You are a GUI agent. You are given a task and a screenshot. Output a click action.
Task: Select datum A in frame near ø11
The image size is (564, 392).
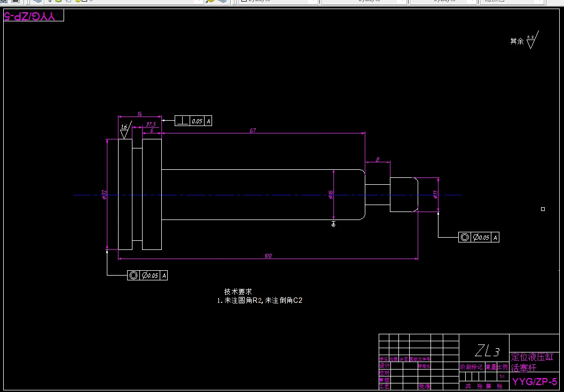coord(495,238)
